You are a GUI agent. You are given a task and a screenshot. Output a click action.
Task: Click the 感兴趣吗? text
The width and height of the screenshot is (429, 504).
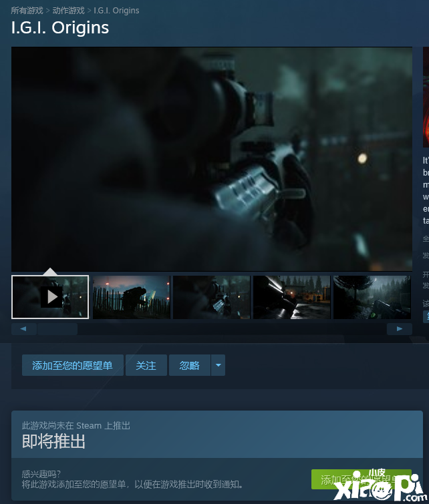[x=41, y=474]
